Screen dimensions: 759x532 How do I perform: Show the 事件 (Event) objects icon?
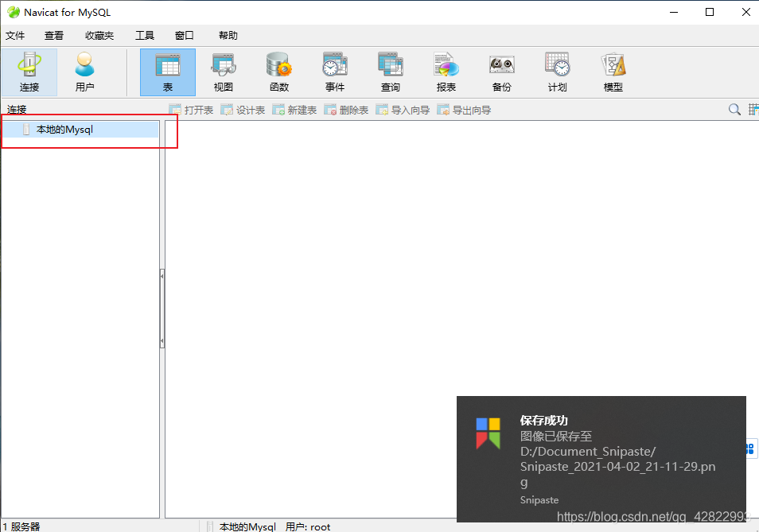click(x=335, y=72)
